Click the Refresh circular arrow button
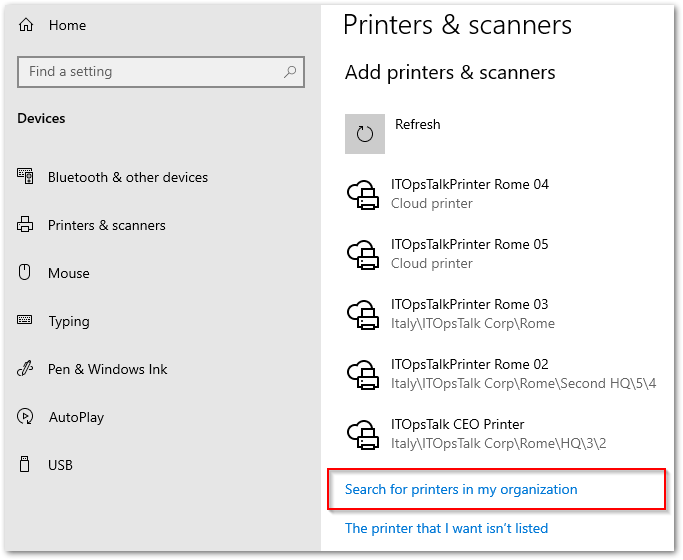Image resolution: width=683 pixels, height=560 pixels. [365, 134]
